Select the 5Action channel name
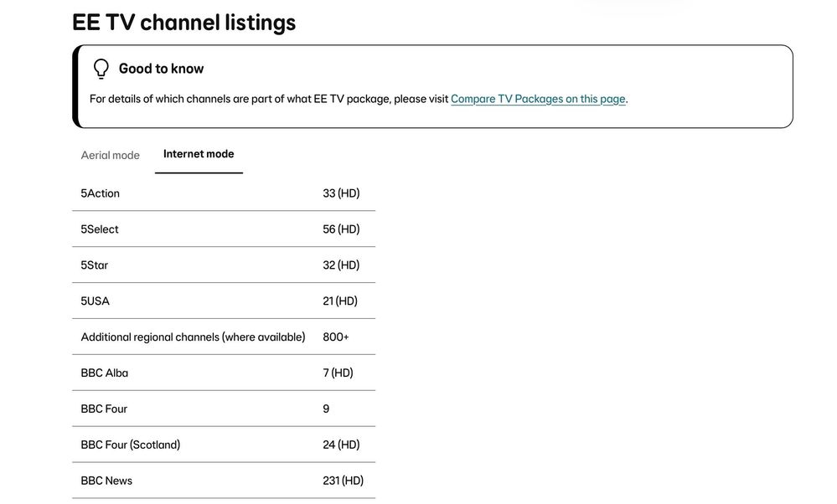 (101, 193)
